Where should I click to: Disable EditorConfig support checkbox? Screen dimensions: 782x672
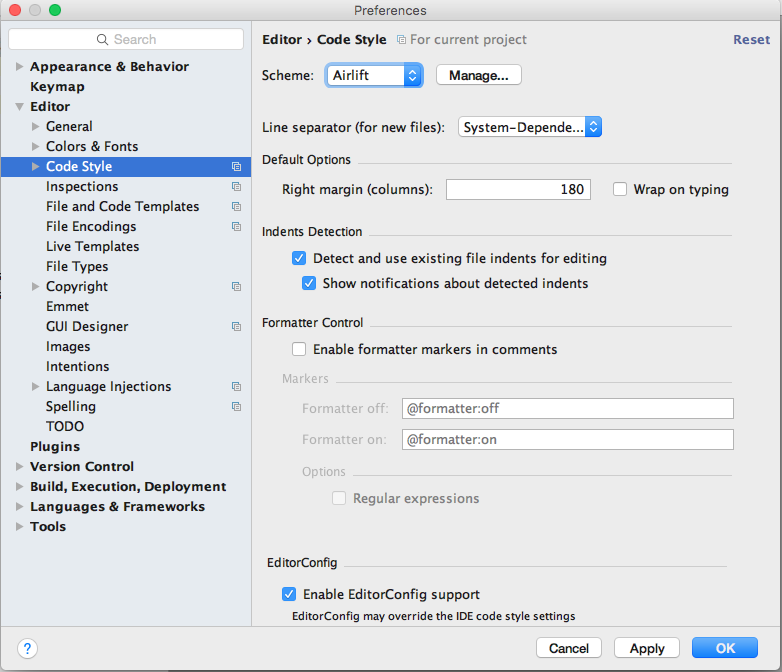pyautogui.click(x=289, y=594)
